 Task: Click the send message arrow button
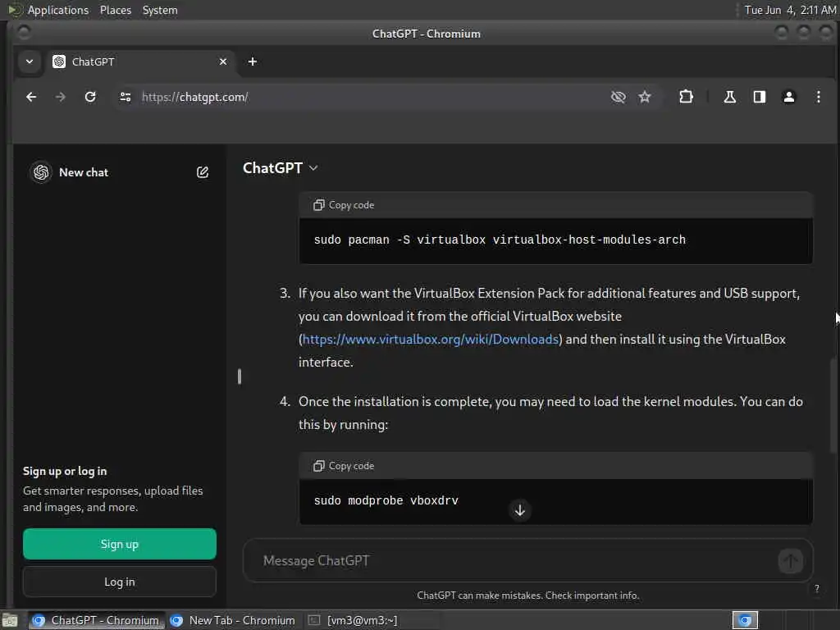tap(790, 561)
